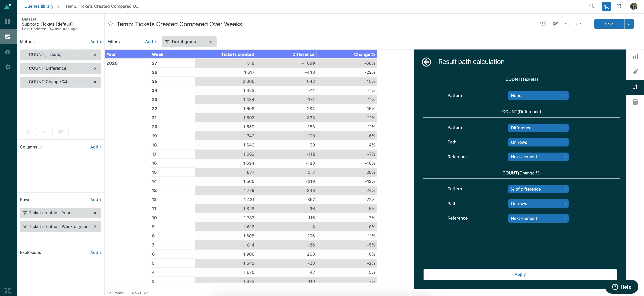Open Pattern dropdown for COUNT(Tickets)
The height and width of the screenshot is (296, 644).
[538, 96]
